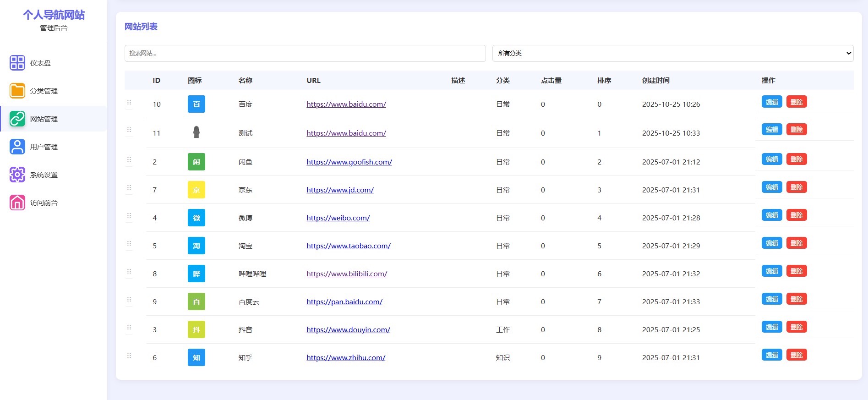Click the blue 知乎 site icon
This screenshot has width=868, height=400.
coord(196,357)
